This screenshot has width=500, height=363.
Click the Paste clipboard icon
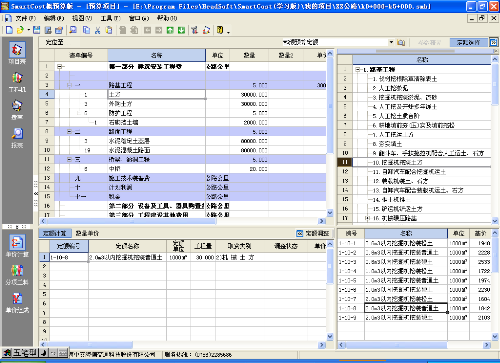[109, 30]
